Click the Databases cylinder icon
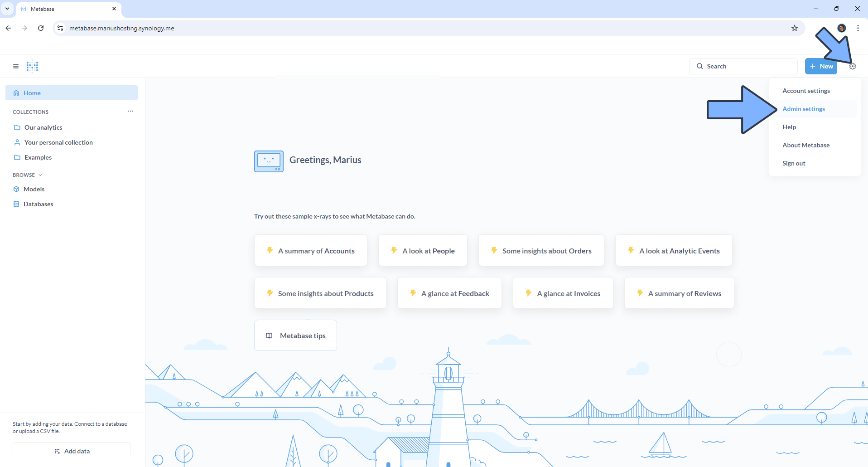 [x=16, y=204]
